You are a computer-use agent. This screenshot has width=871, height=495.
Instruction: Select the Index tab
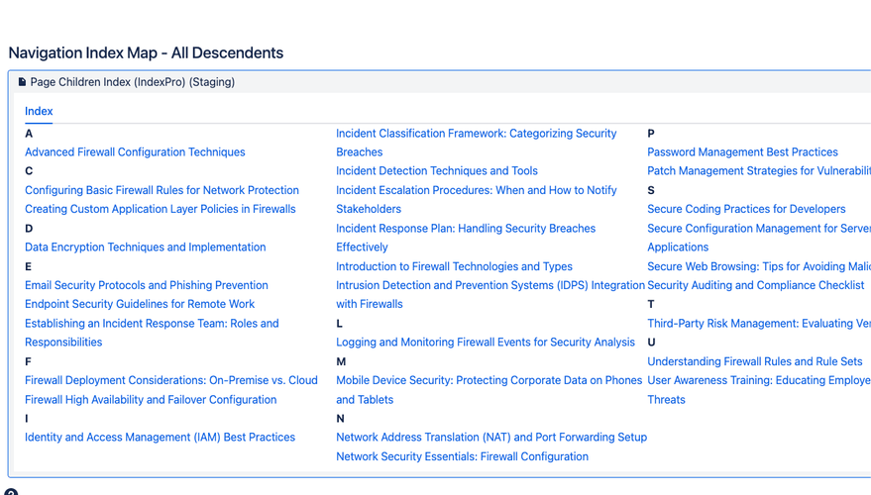tap(39, 111)
